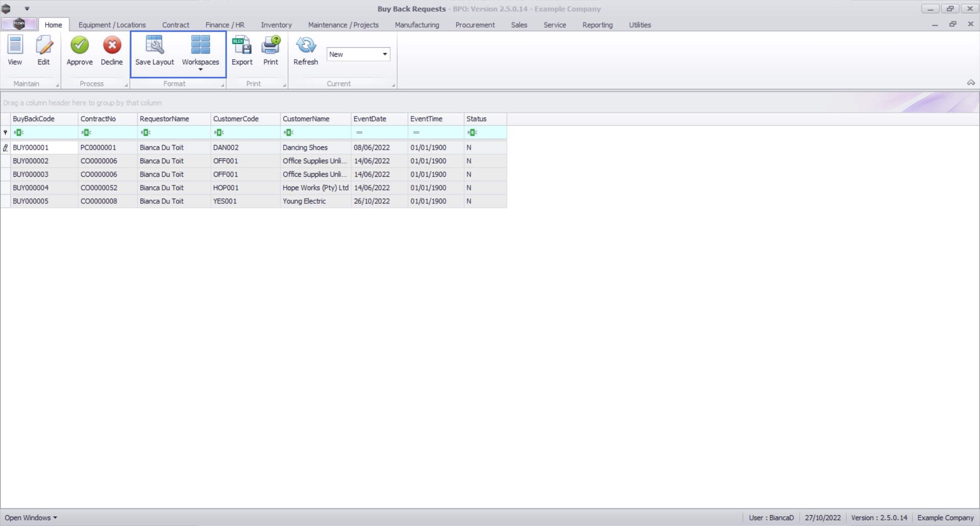Open the Utilities tab
This screenshot has width=980, height=526.
640,25
